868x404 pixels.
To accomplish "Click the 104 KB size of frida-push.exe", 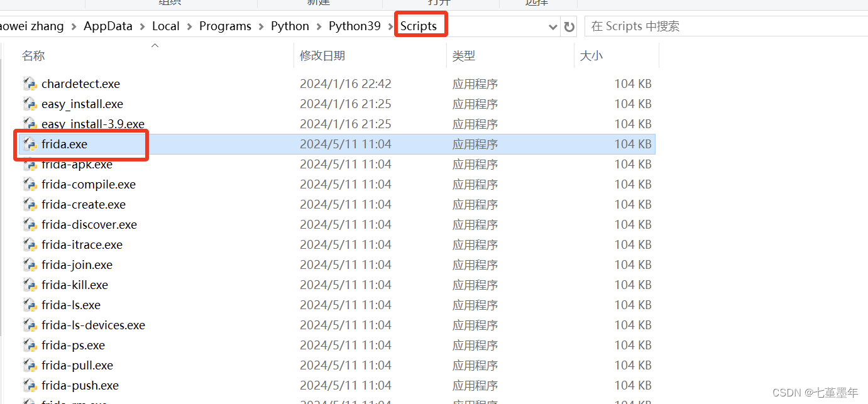I will click(633, 385).
